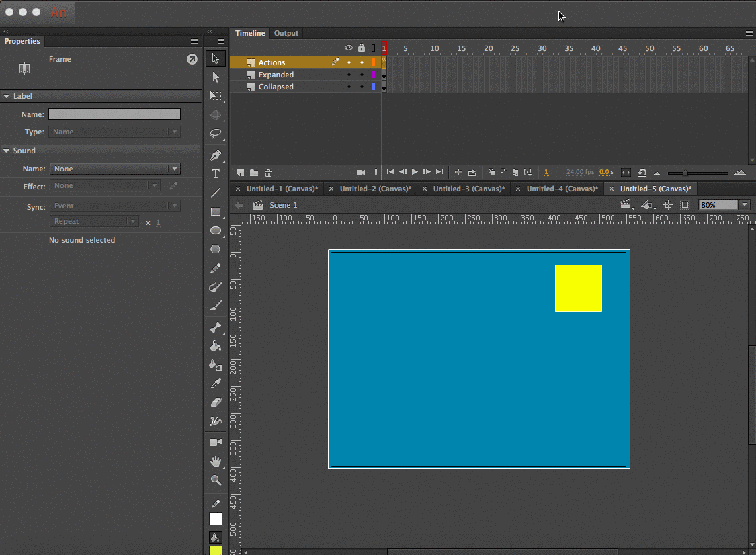Select the Bone tool
Viewport: 756px width, 555px height.
pyautogui.click(x=215, y=327)
